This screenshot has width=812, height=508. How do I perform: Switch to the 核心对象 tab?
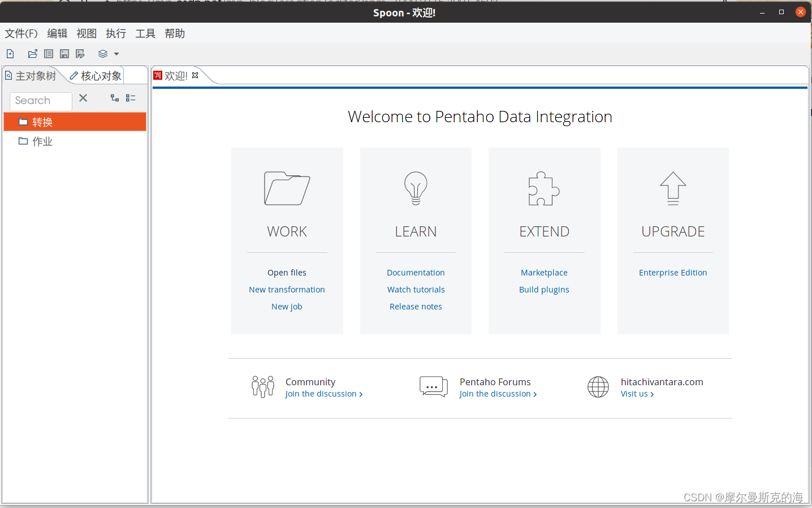coord(95,76)
